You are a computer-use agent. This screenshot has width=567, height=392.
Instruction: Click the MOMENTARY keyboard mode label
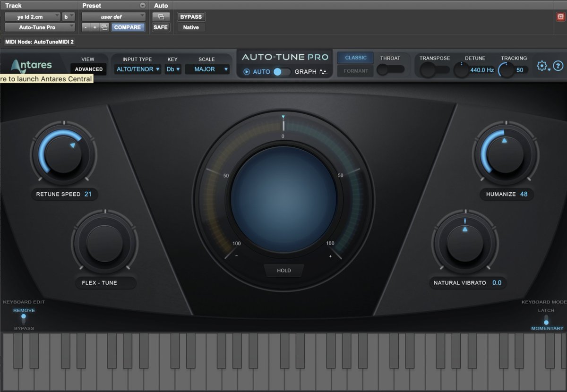pos(547,328)
